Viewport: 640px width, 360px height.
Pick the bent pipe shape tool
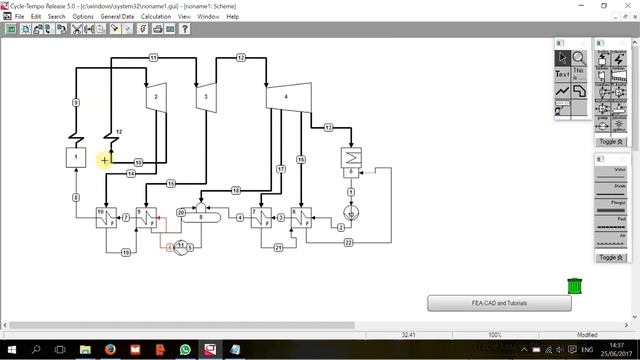pos(579,91)
